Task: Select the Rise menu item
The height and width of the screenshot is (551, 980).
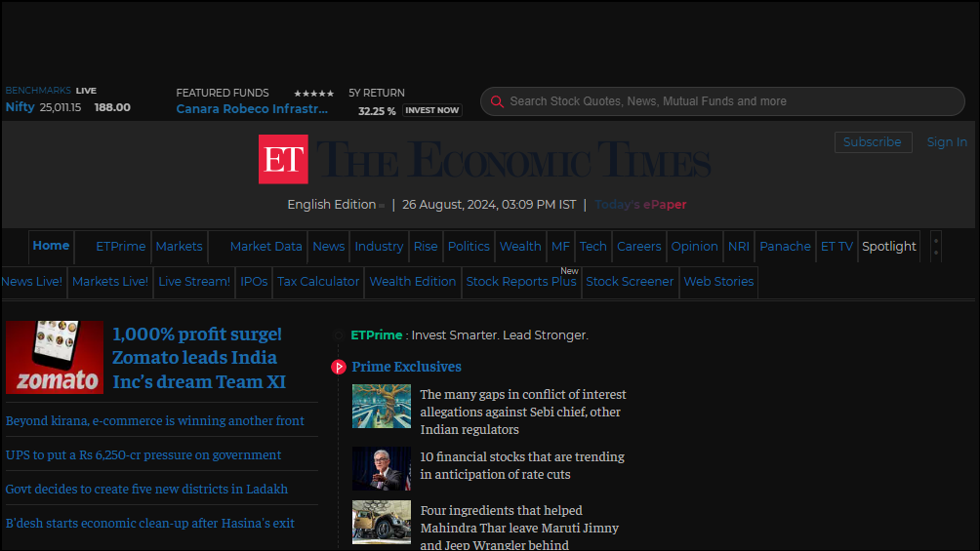Action: click(x=426, y=246)
